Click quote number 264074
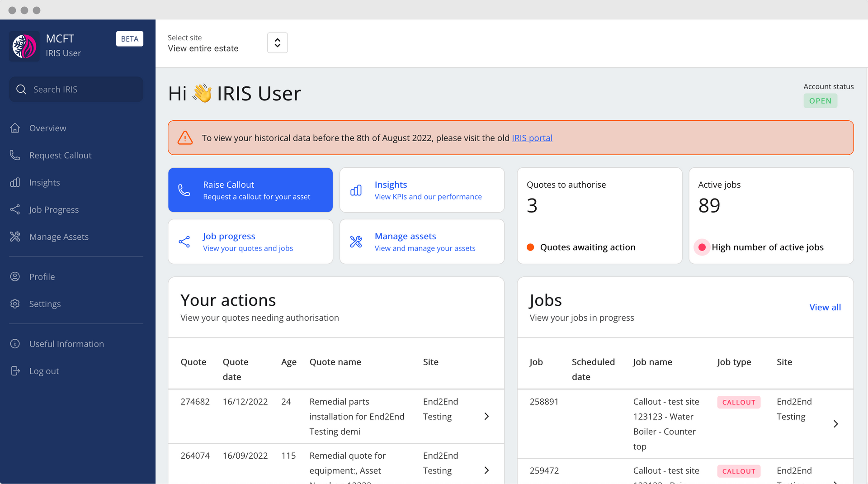 coord(195,456)
